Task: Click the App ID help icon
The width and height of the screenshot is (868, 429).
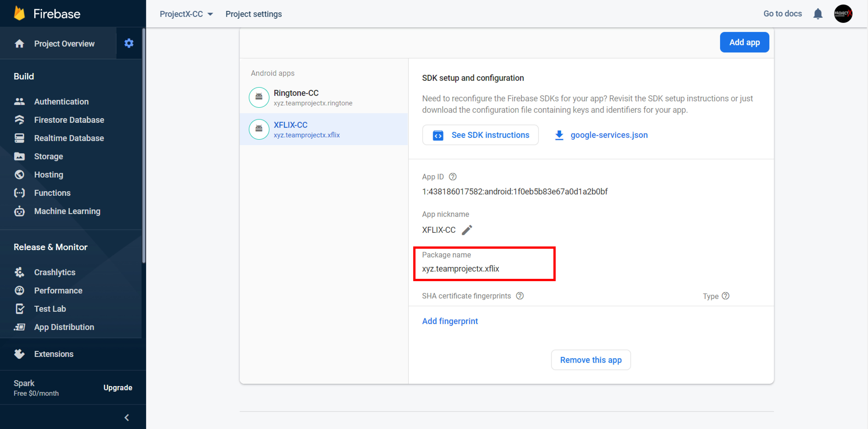Action: 453,177
